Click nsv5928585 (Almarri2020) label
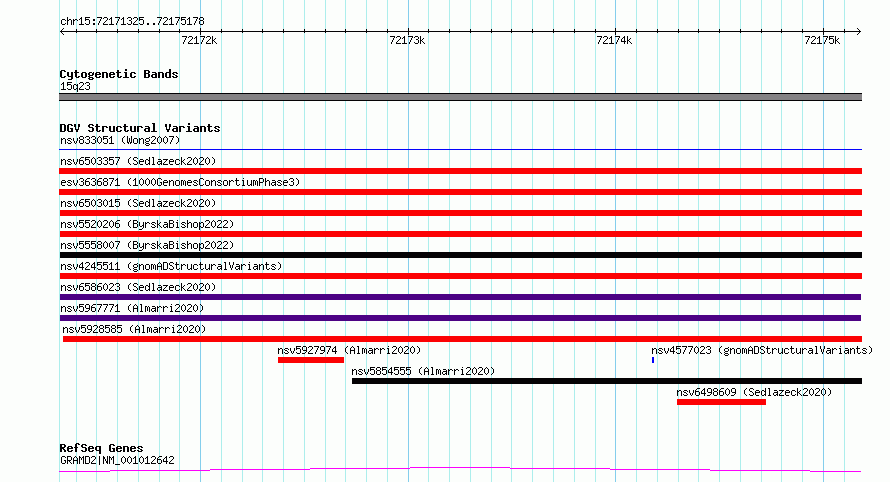This screenshot has width=890, height=482. pos(134,329)
